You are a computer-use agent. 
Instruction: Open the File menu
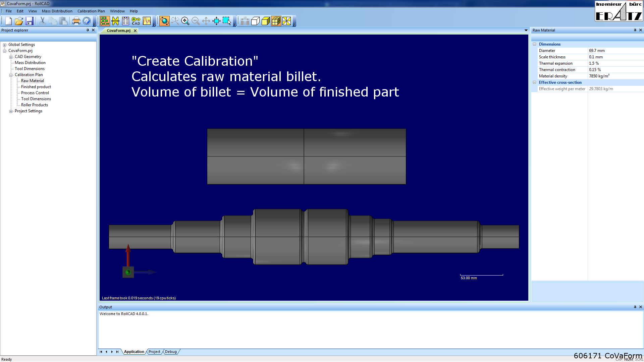pyautogui.click(x=9, y=11)
